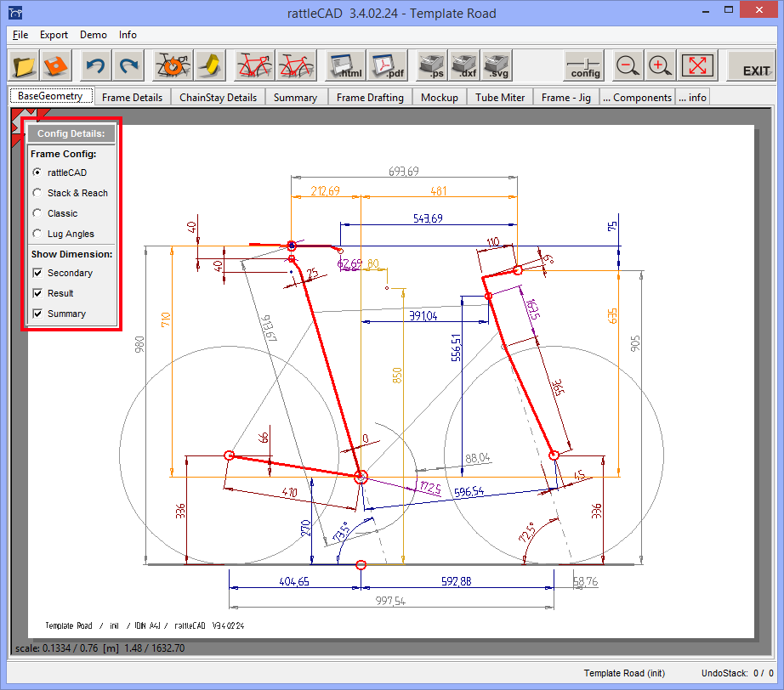Open the ... info tab

[692, 98]
